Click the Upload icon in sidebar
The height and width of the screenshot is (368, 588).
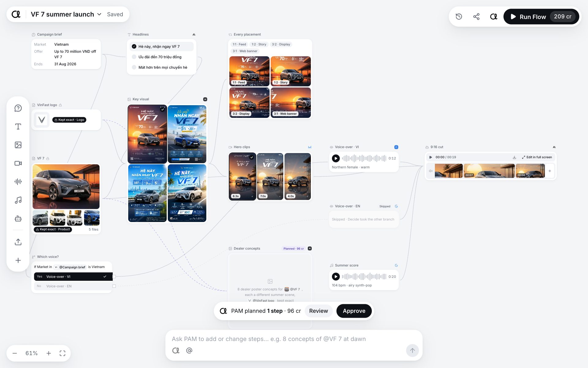(x=18, y=242)
